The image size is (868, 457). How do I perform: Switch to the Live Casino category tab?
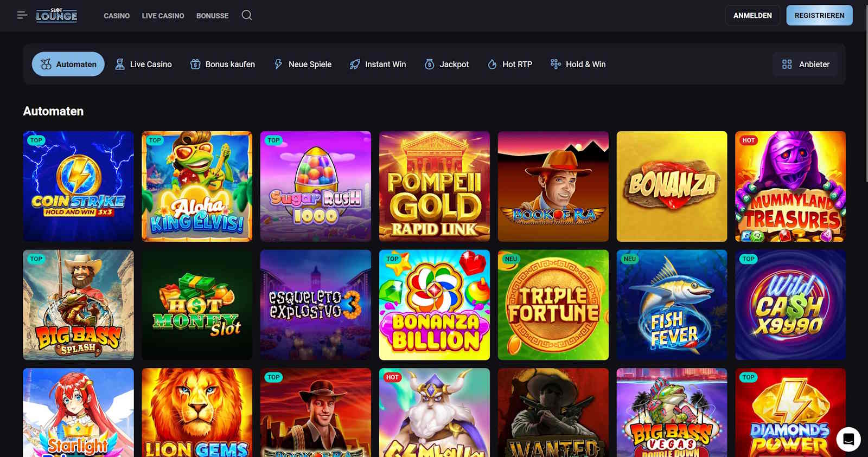[143, 65]
